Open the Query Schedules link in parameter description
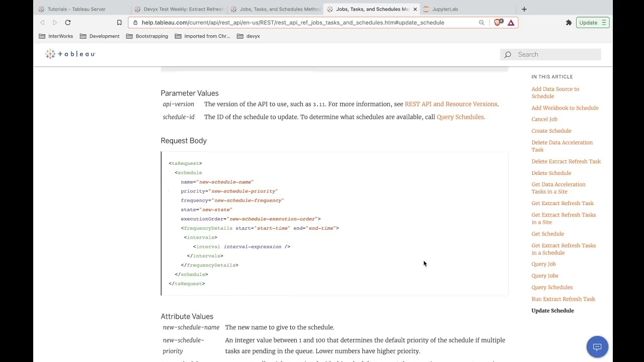Viewport: 644px width, 362px height. click(460, 117)
